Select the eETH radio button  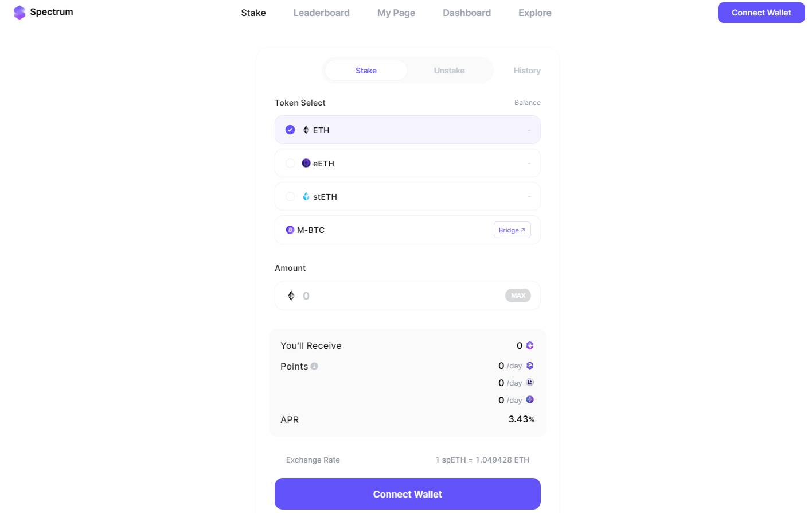coord(290,163)
